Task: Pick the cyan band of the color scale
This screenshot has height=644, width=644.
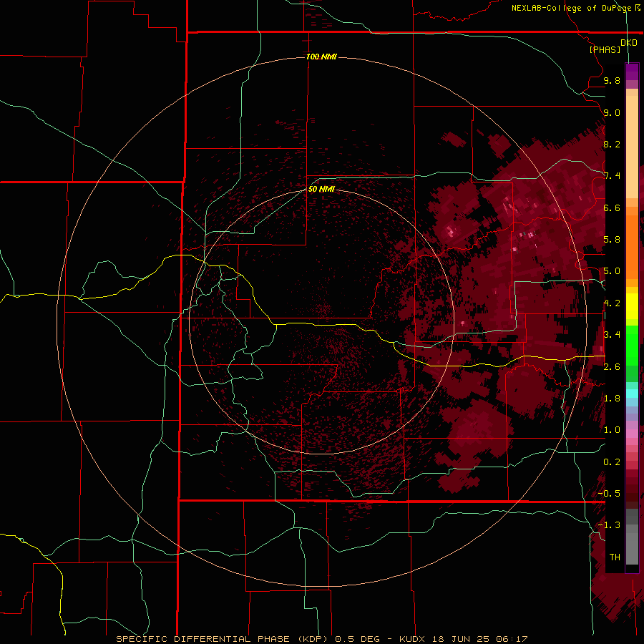Action: 632,394
